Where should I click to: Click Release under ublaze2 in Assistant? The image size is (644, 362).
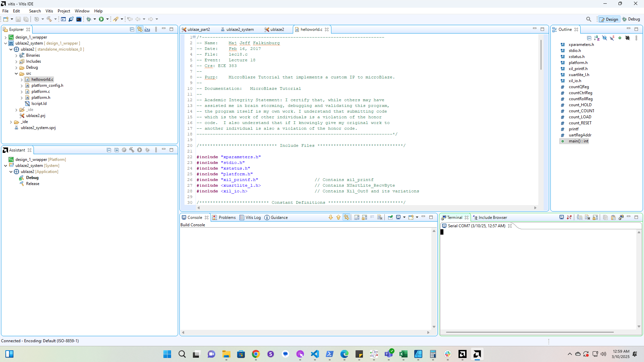pos(33,184)
